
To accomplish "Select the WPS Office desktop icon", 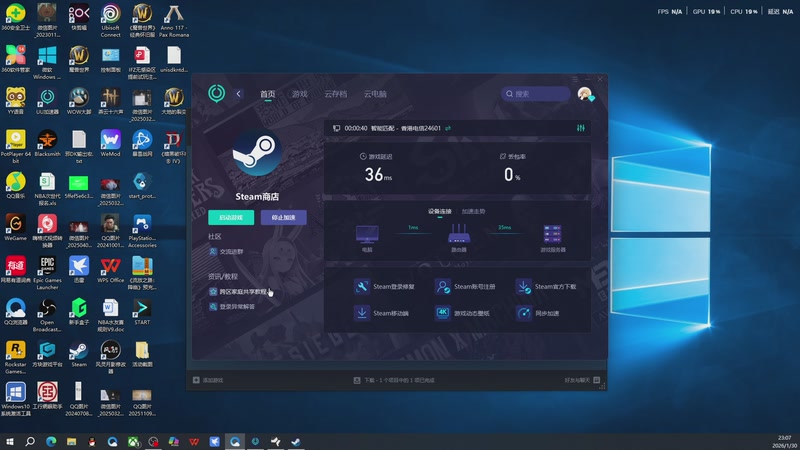I will tap(111, 270).
